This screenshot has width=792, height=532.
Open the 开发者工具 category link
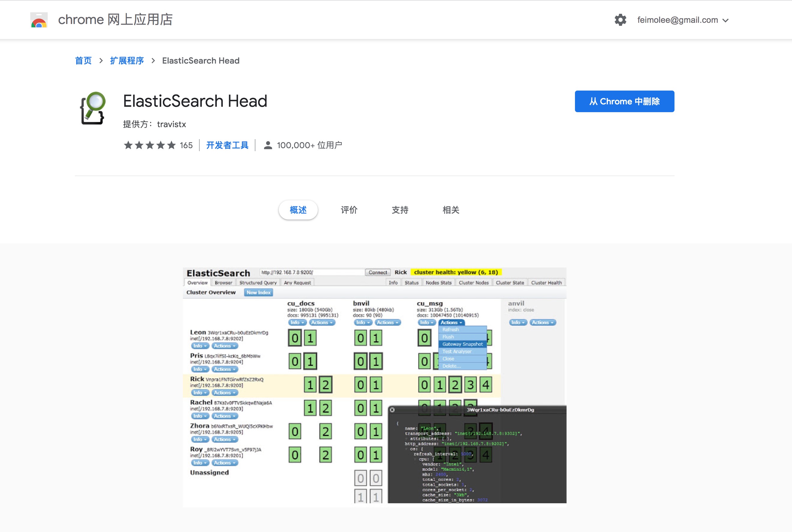point(227,145)
